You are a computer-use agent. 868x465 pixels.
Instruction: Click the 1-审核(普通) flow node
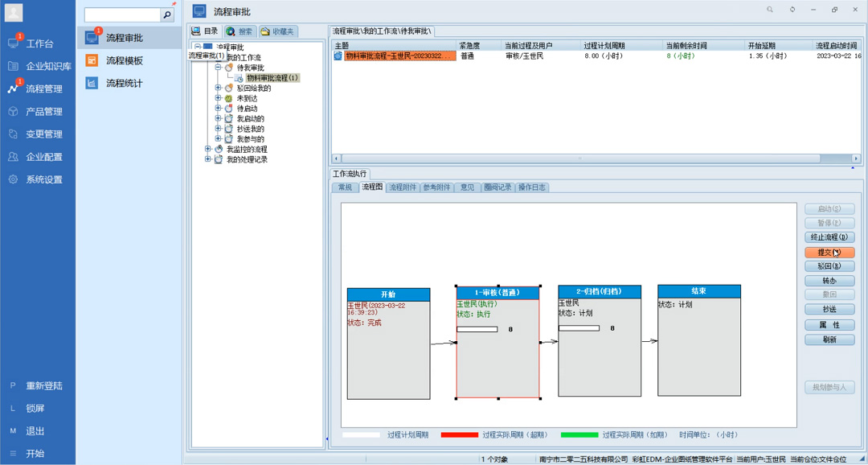click(x=497, y=342)
